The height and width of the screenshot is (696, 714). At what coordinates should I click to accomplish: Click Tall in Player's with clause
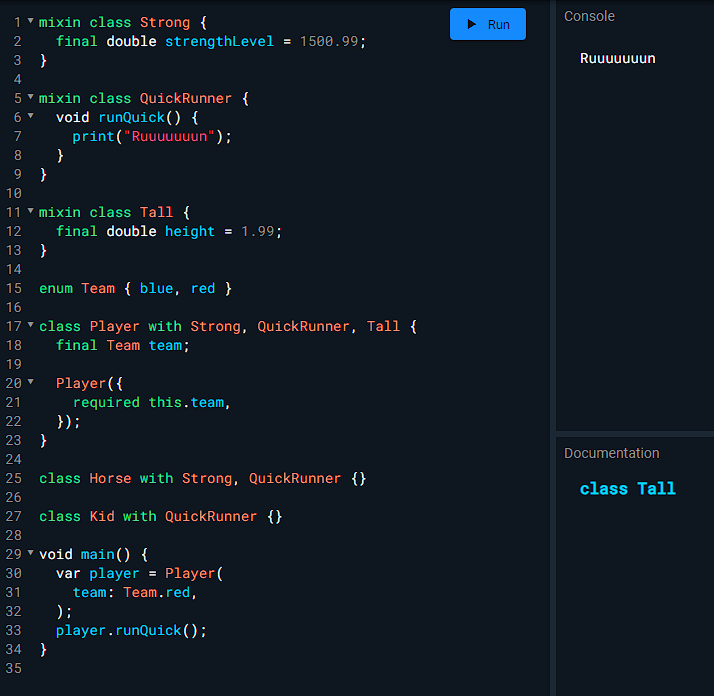tap(383, 326)
